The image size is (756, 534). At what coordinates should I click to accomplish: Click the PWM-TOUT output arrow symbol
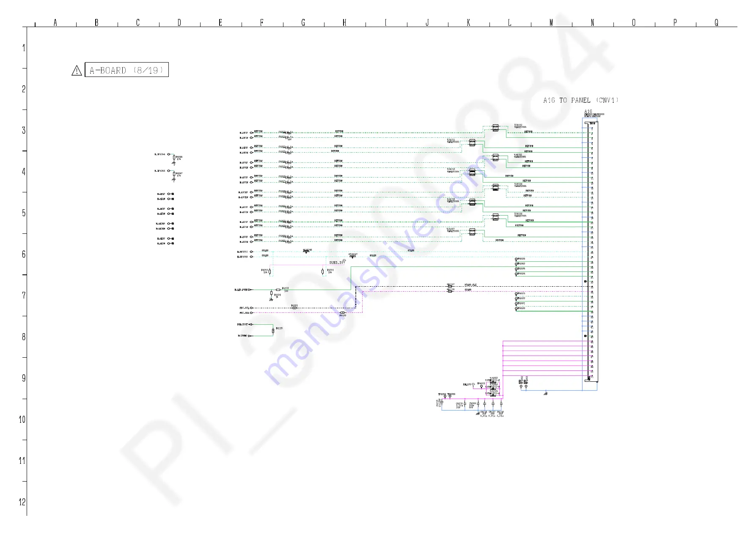click(x=250, y=325)
